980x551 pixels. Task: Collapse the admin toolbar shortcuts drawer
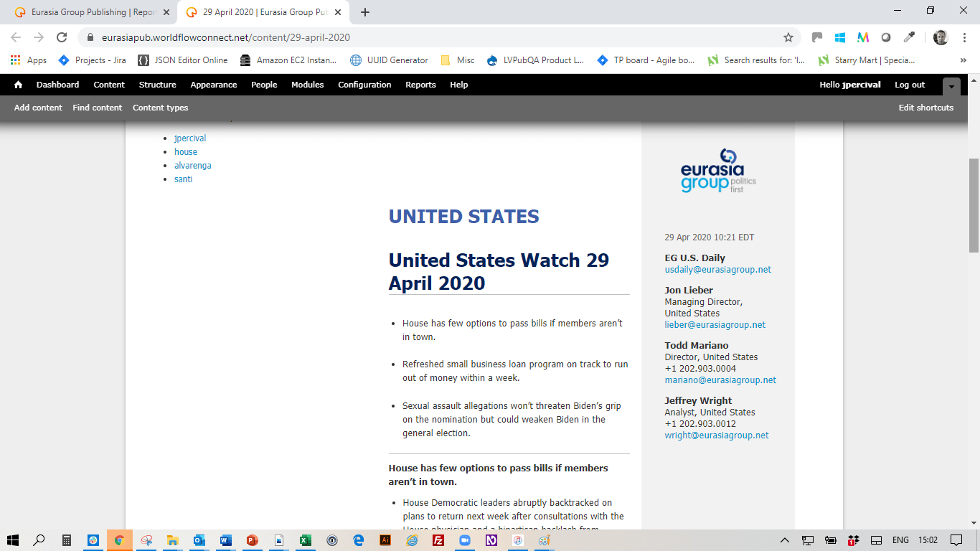click(951, 85)
